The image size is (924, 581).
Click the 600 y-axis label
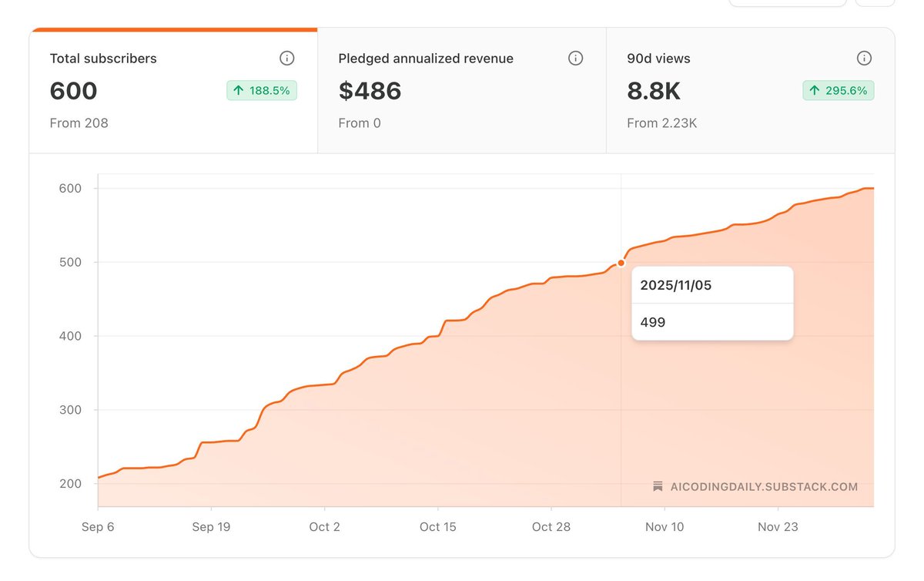click(x=70, y=189)
